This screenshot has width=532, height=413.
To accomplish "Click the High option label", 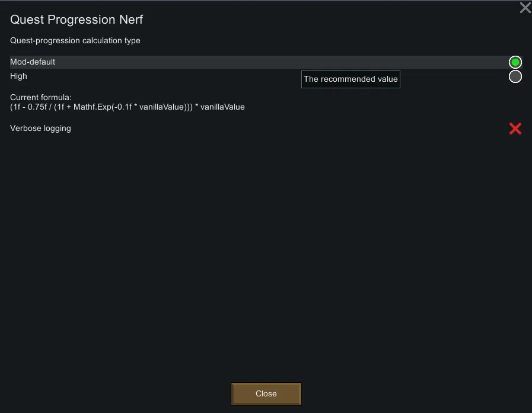I will 18,76.
